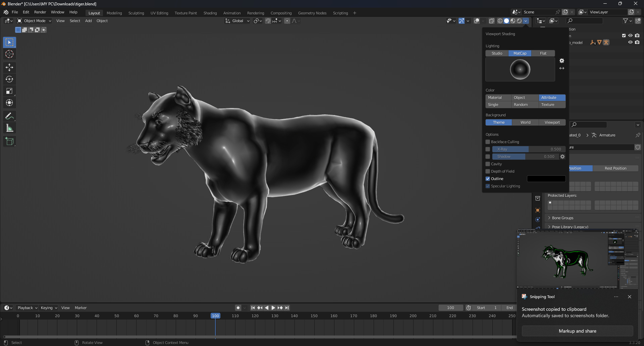644x346 pixels.
Task: Jump to timeline end frame
Action: click(x=287, y=308)
